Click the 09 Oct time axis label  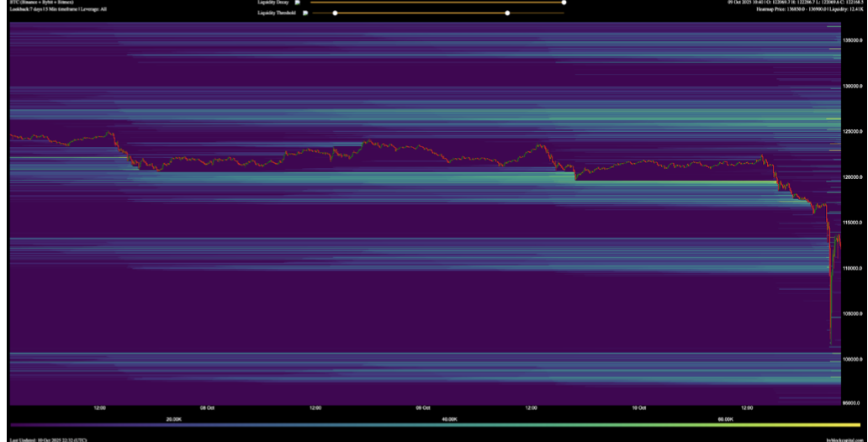coord(423,408)
